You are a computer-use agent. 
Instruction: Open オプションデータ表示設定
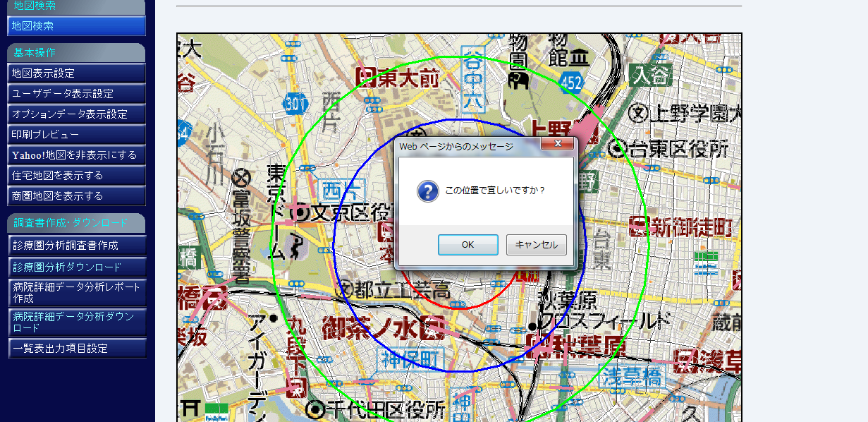(x=76, y=114)
